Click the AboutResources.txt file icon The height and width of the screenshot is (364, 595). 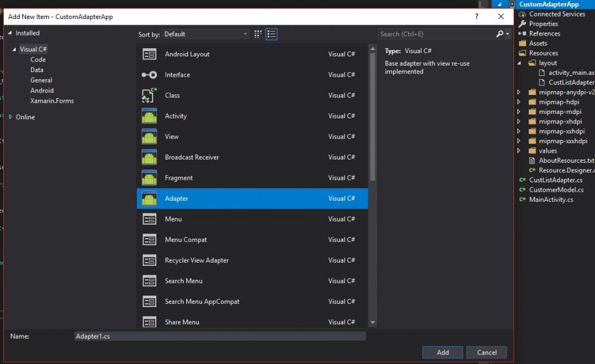pyautogui.click(x=532, y=161)
